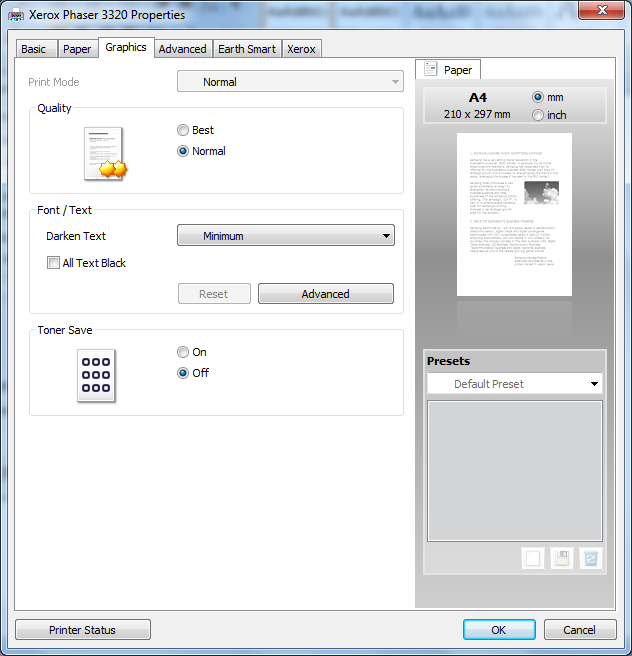This screenshot has width=632, height=656.
Task: Click the 210 x 297 mm size text
Action: tap(477, 114)
